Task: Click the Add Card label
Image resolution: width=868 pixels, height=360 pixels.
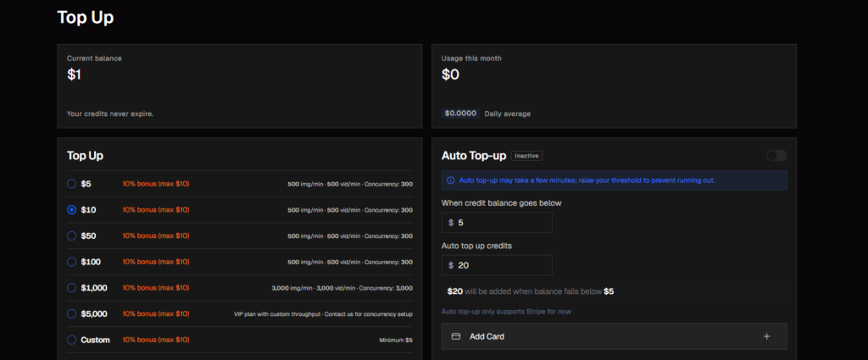Action: click(487, 336)
